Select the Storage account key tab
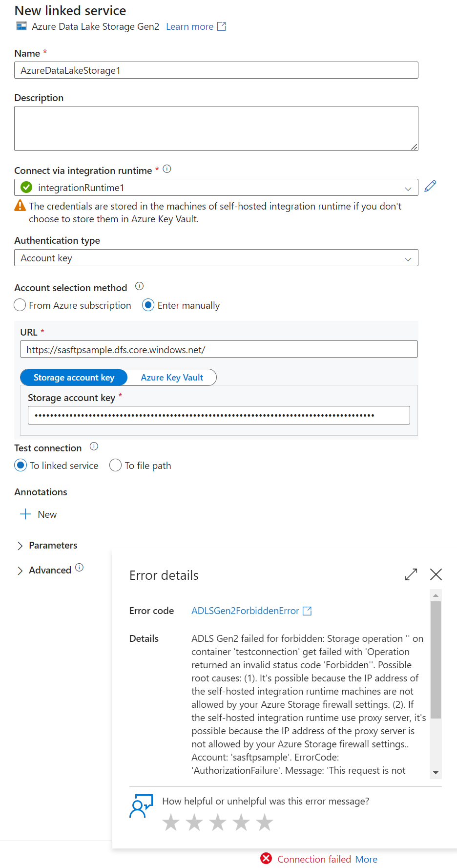The height and width of the screenshot is (868, 457). (74, 378)
